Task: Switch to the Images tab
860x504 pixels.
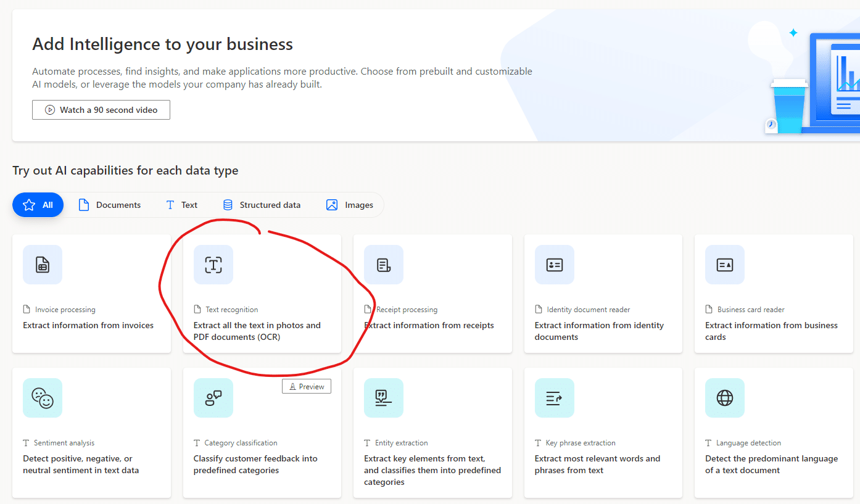Action: (350, 205)
